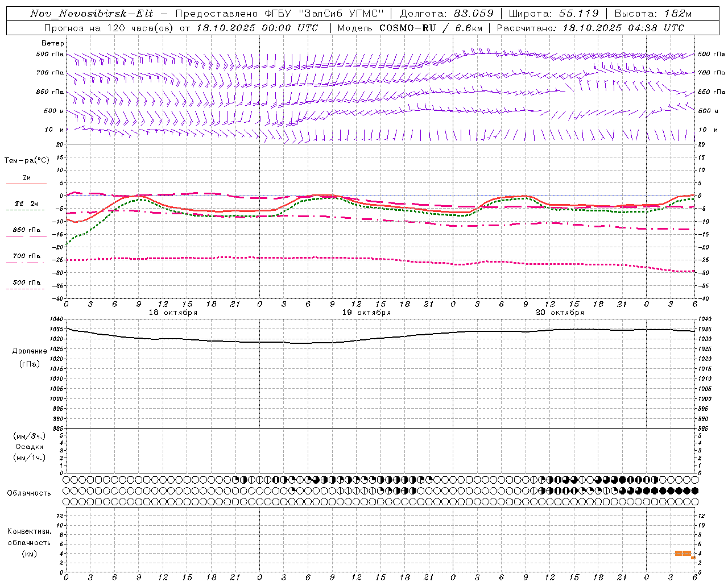Viewport: 728px width, 582px height.
Task: Click the "Давление" pressure panel label
Action: point(30,351)
